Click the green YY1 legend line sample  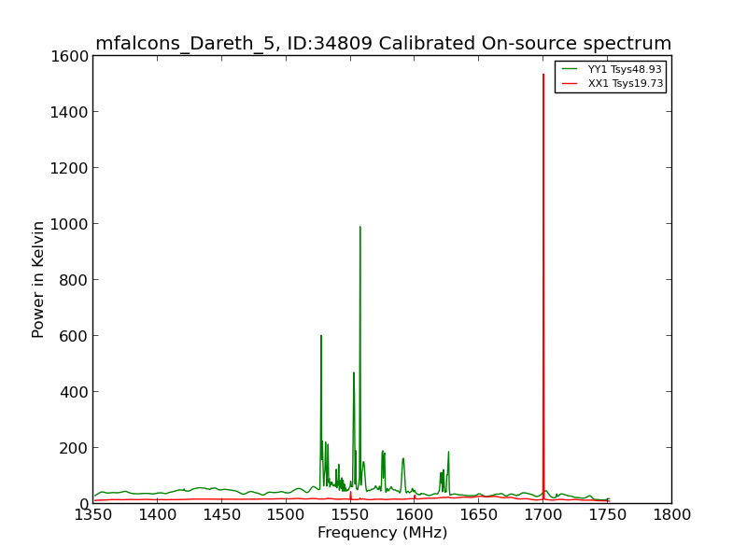coord(570,69)
